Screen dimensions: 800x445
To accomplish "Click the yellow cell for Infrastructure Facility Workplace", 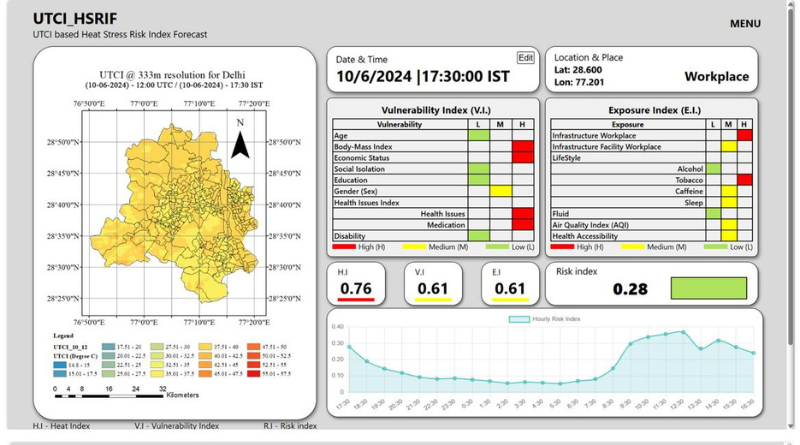I will click(729, 146).
